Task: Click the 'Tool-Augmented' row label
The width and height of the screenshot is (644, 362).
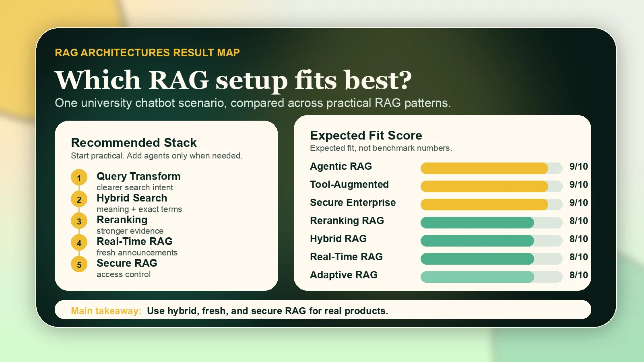Action: pyautogui.click(x=349, y=185)
